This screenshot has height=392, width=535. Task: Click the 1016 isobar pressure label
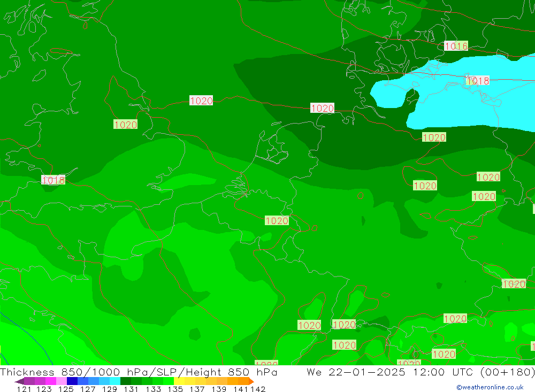456,46
